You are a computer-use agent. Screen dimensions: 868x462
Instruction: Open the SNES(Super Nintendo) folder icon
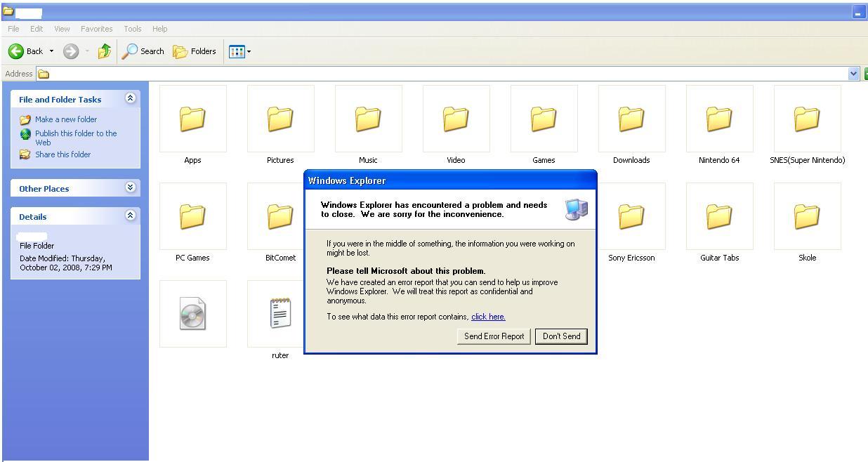click(808, 119)
